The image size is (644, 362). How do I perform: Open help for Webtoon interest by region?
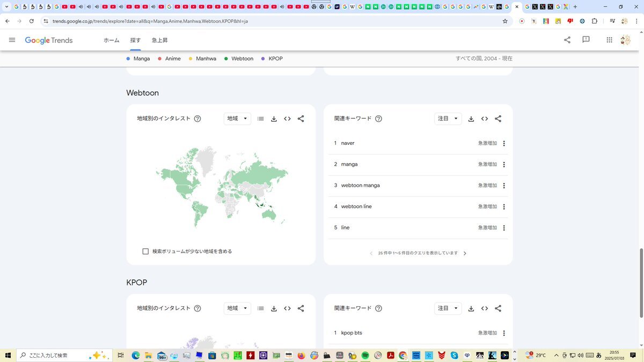(x=197, y=119)
